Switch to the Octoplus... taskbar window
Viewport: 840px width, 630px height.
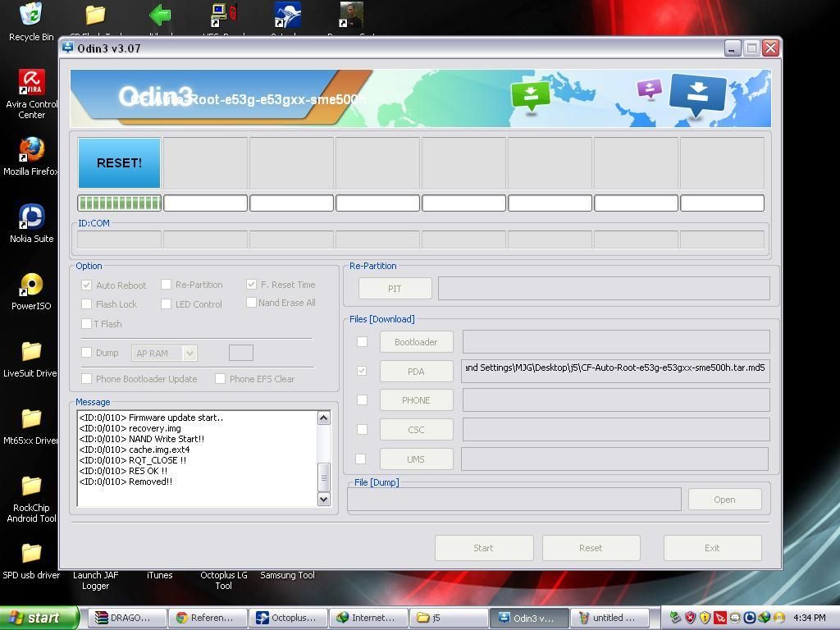[x=288, y=618]
